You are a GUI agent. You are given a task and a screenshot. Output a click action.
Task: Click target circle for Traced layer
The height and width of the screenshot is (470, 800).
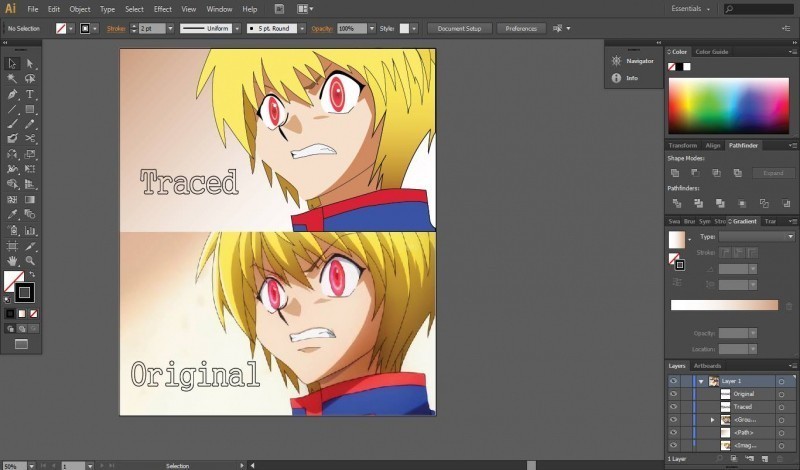pyautogui.click(x=781, y=407)
